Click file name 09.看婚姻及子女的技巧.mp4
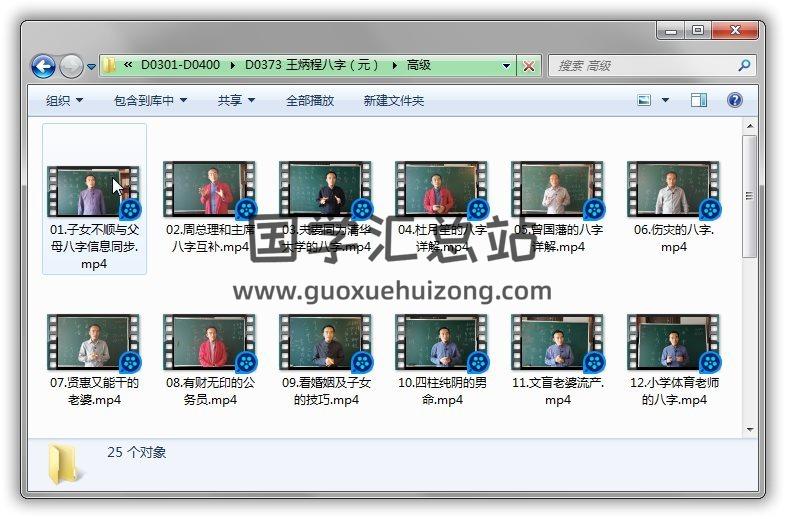Image resolution: width=786 pixels, height=519 pixels. point(326,391)
